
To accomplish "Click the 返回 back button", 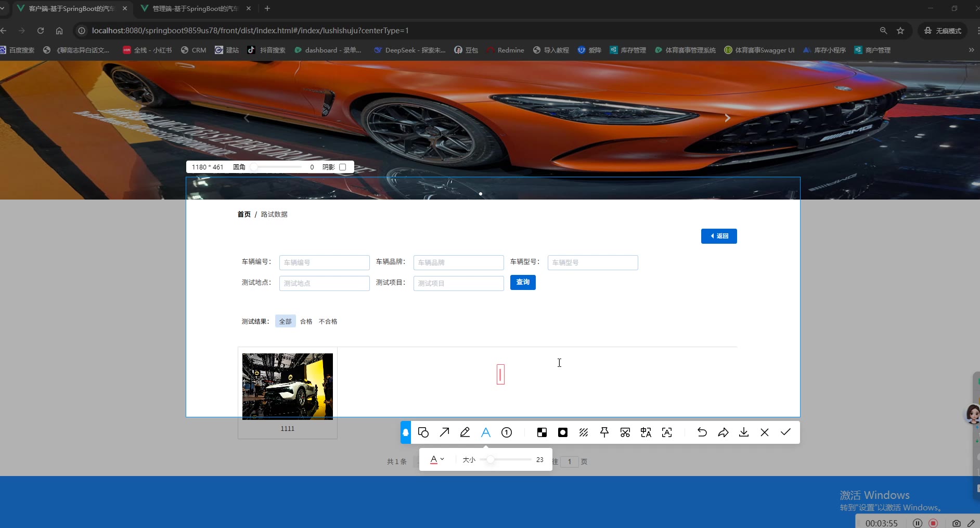I will click(x=719, y=236).
